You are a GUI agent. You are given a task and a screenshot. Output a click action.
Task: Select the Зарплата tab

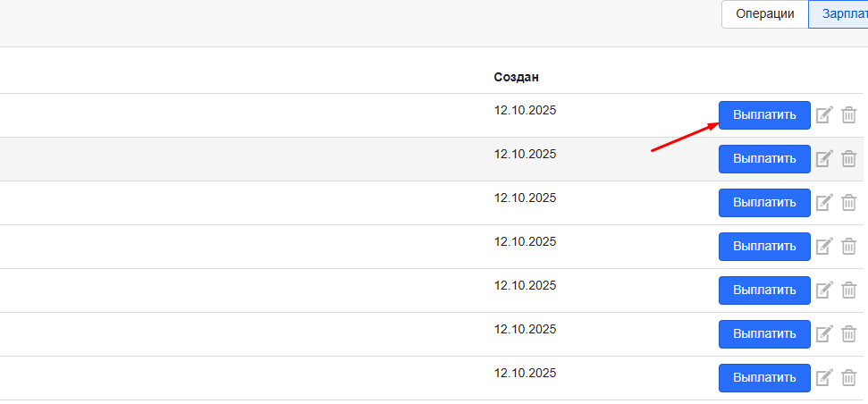tap(840, 14)
